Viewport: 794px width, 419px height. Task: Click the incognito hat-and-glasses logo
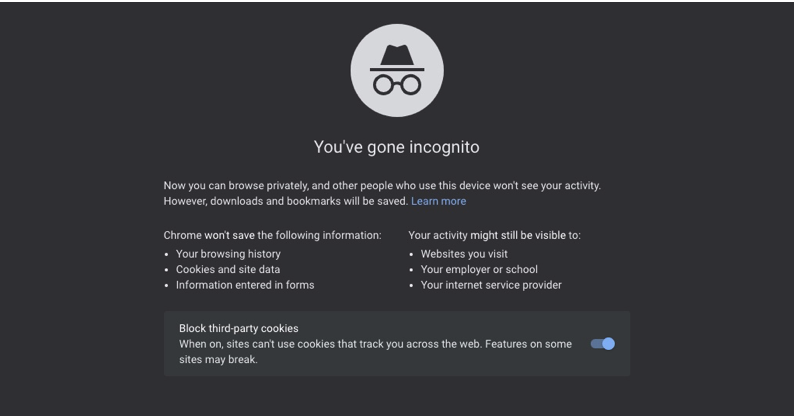397,70
